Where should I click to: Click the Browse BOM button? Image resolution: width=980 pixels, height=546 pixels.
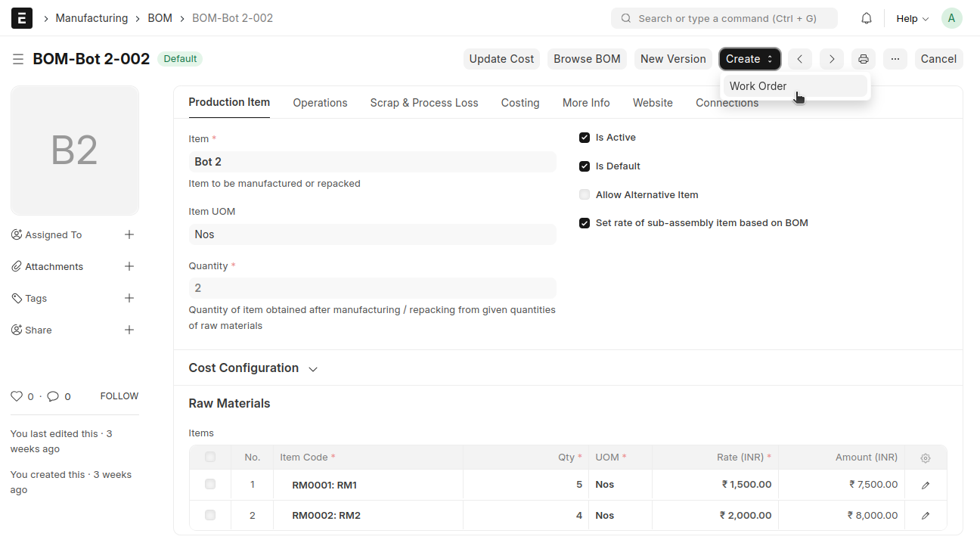(587, 59)
